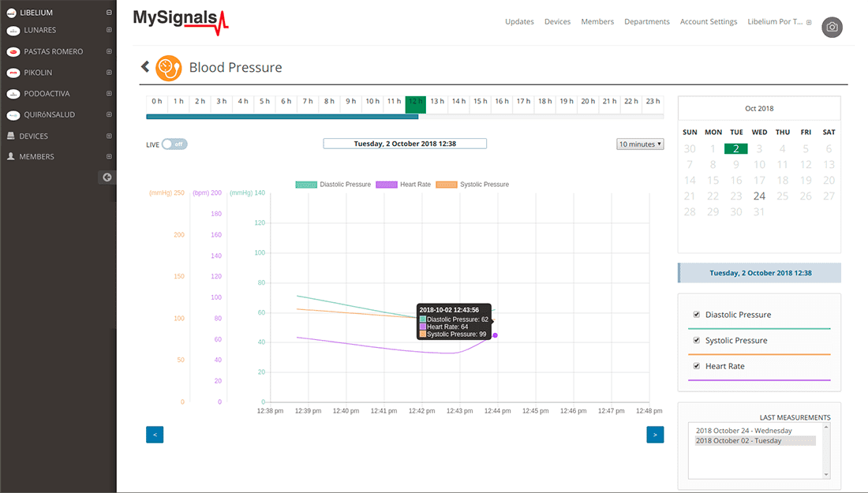Expand the Lunares sidebar entry

pos(109,30)
